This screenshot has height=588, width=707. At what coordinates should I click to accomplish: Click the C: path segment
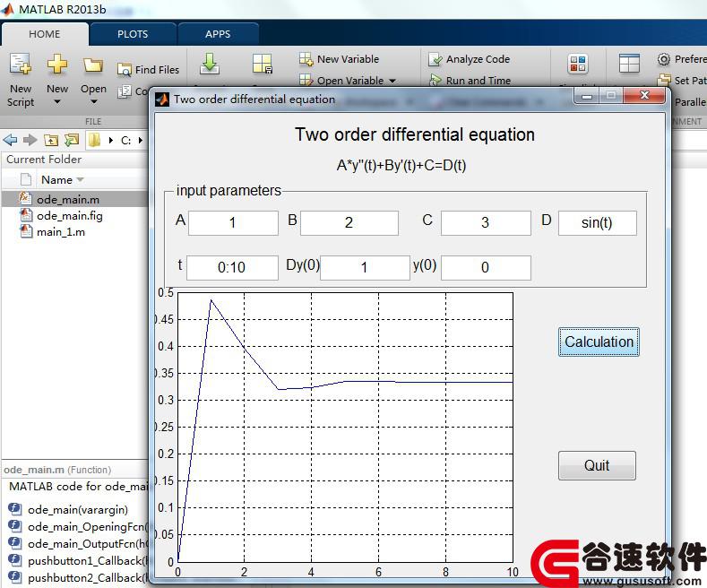click(x=125, y=141)
